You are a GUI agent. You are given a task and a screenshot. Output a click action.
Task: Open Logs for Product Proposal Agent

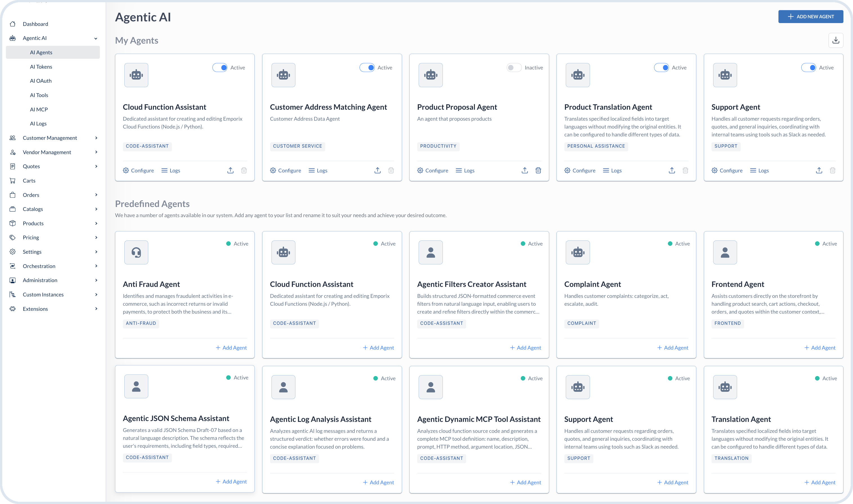click(465, 170)
